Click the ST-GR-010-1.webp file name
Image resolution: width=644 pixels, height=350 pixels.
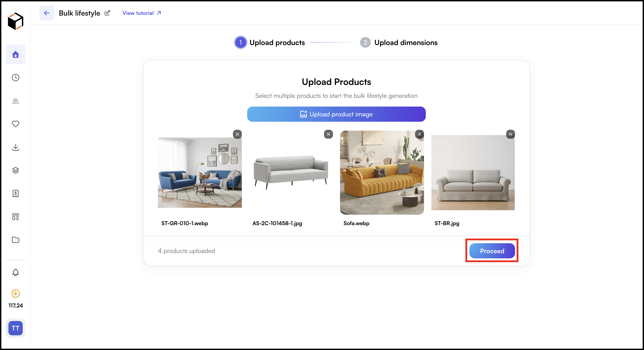click(185, 223)
